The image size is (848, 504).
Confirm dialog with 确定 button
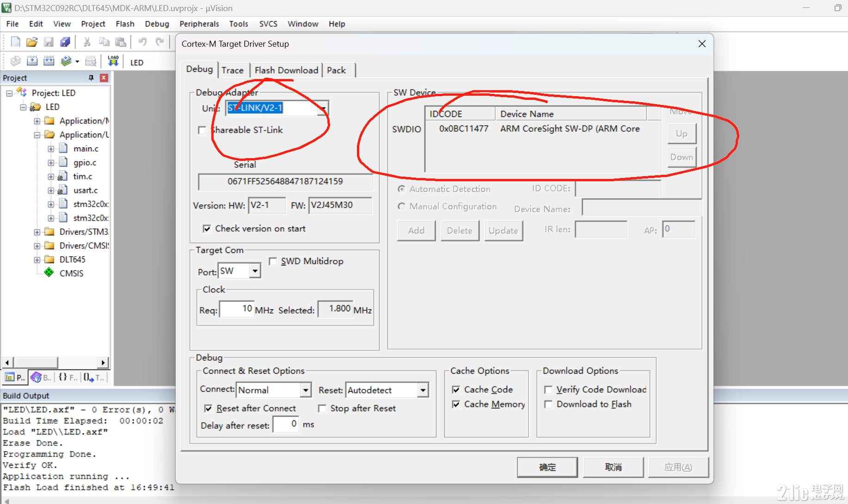pos(547,467)
